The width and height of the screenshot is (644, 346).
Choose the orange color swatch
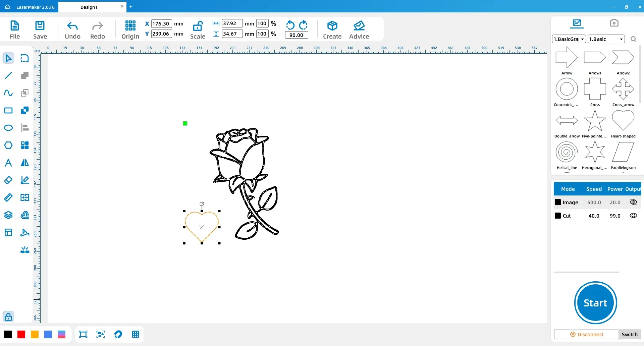(35, 334)
